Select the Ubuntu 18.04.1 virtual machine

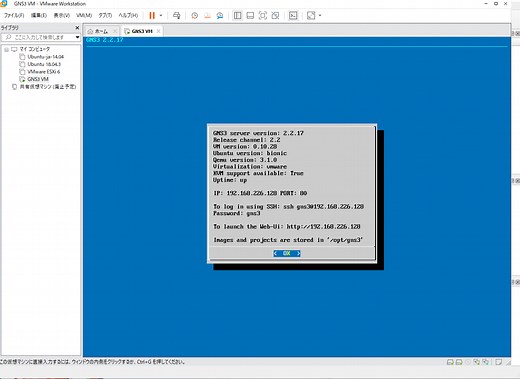(44, 64)
